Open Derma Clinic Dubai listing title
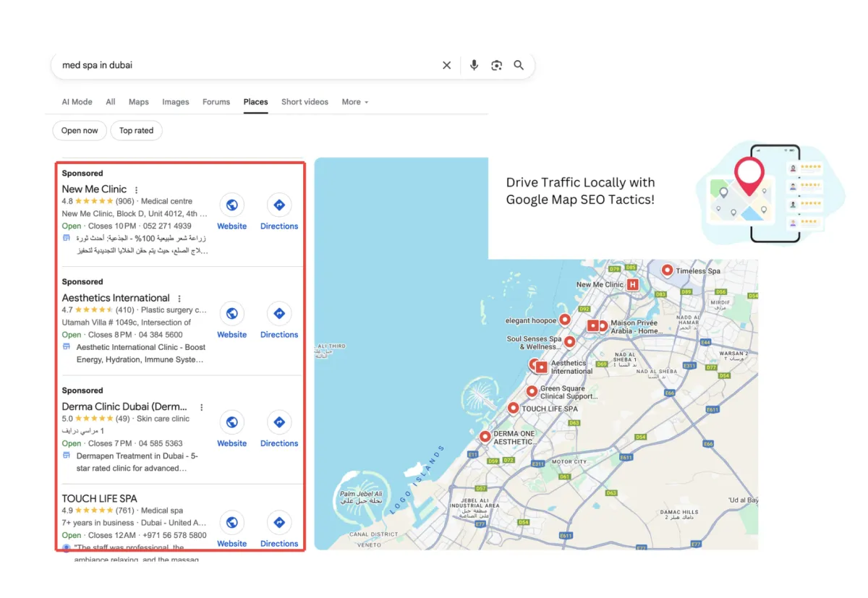 pos(124,406)
